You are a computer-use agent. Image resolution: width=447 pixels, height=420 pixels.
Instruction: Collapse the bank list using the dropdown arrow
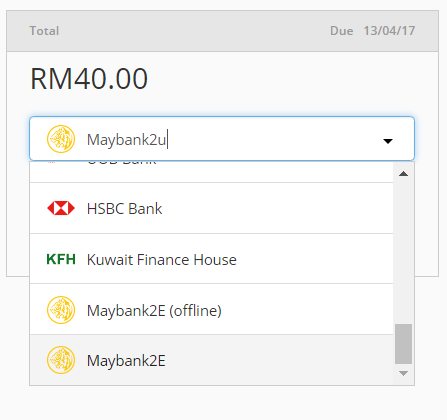[x=388, y=141]
